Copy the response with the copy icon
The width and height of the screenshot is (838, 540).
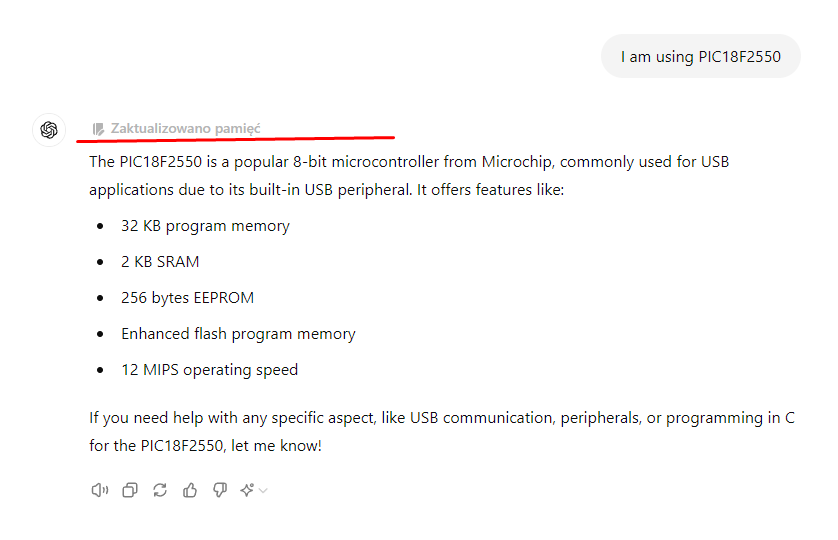point(130,490)
